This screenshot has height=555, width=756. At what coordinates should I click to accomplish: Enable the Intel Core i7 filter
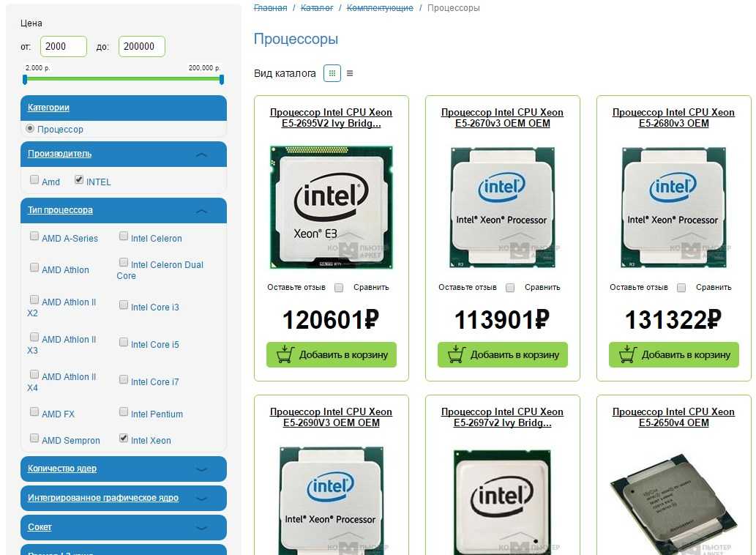pos(124,379)
